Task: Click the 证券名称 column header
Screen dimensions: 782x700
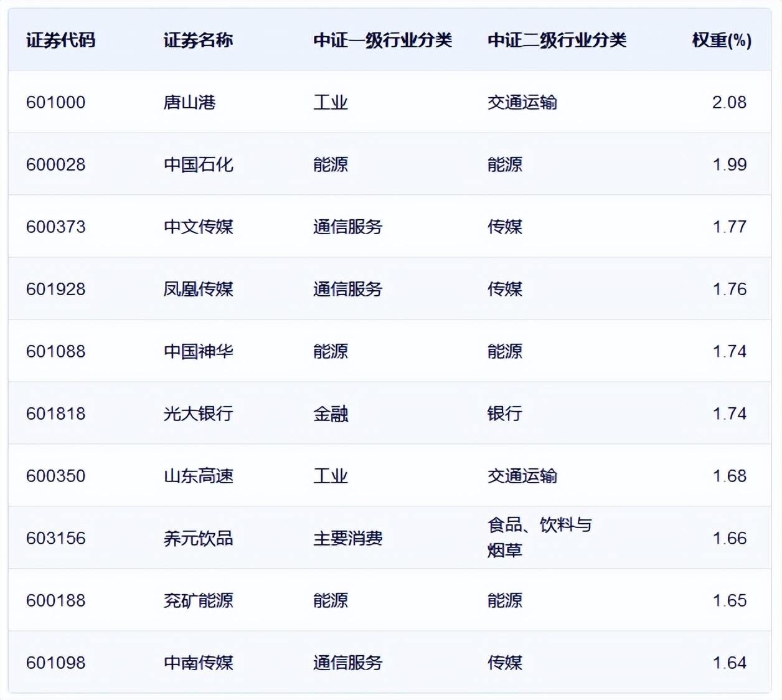Action: 197,40
